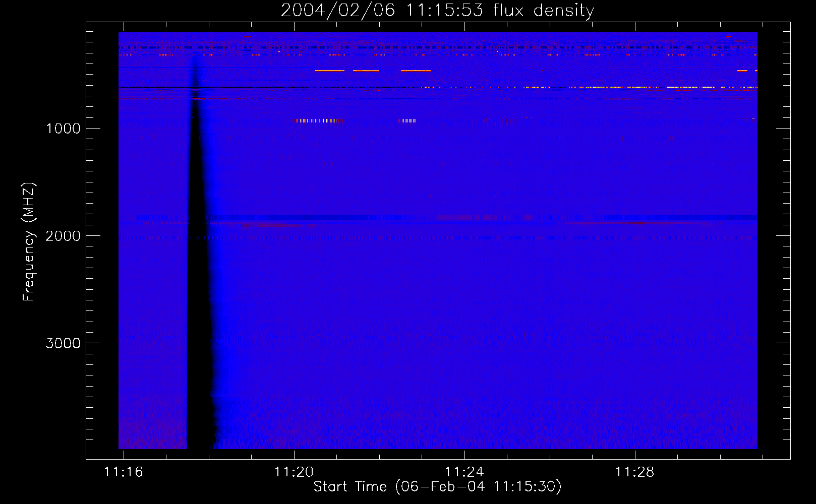The height and width of the screenshot is (504, 816).
Task: Click the Frequency (MHZ) axis label
Action: [28, 242]
